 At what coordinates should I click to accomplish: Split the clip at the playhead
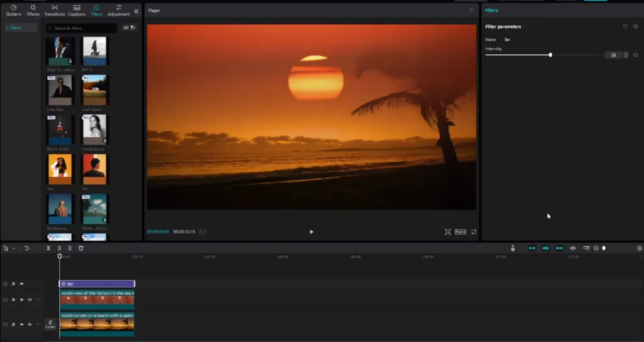(x=48, y=248)
